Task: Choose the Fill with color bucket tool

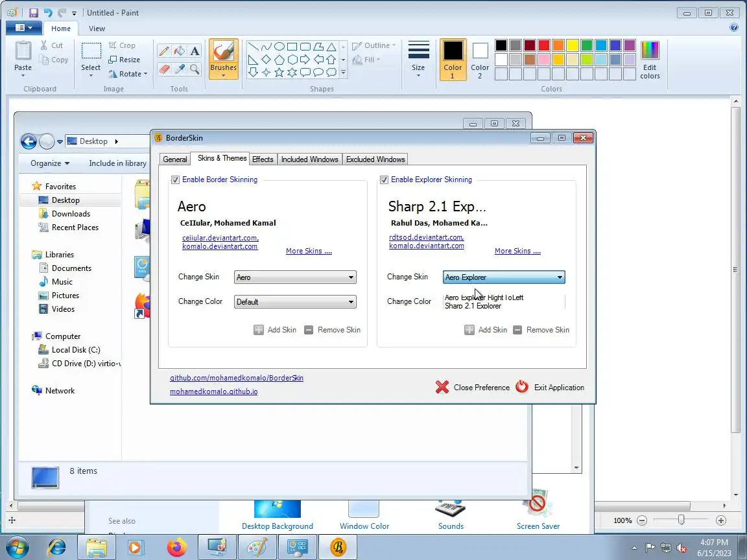Action: [x=180, y=51]
